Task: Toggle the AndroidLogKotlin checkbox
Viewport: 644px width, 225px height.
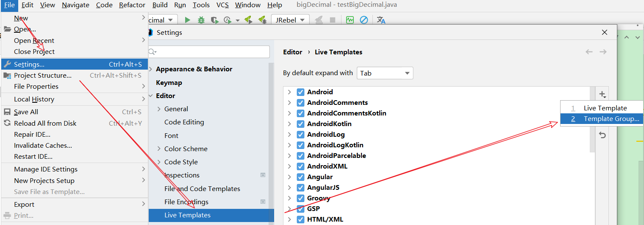Action: (x=301, y=145)
